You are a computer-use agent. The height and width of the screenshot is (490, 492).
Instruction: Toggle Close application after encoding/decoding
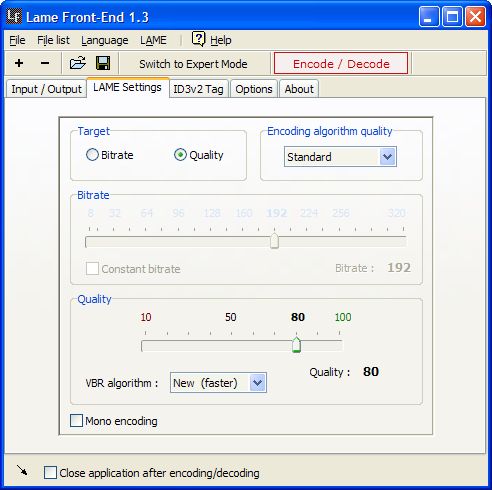coord(50,472)
